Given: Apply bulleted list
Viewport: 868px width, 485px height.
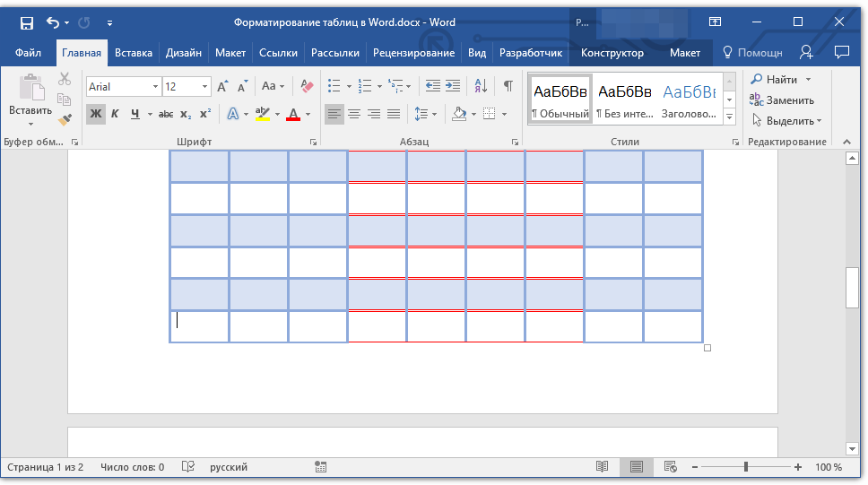Looking at the screenshot, I should tap(334, 86).
